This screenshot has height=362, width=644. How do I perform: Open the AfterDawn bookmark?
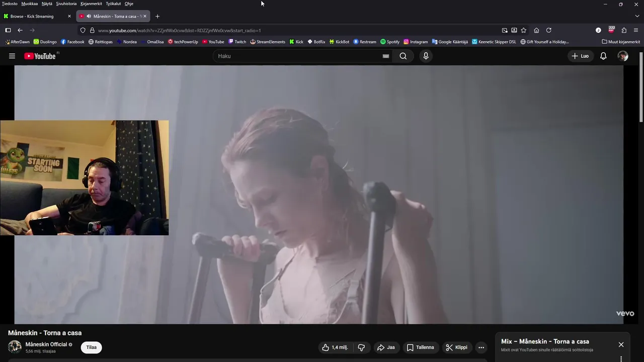point(17,42)
